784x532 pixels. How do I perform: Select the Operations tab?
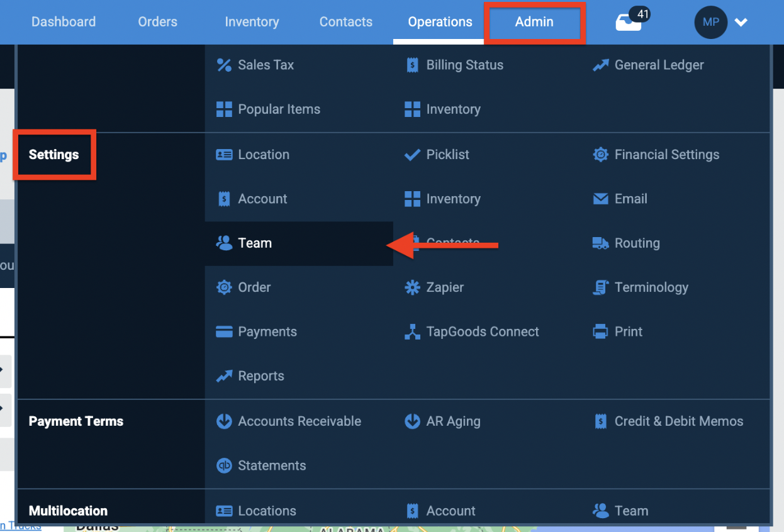point(440,21)
